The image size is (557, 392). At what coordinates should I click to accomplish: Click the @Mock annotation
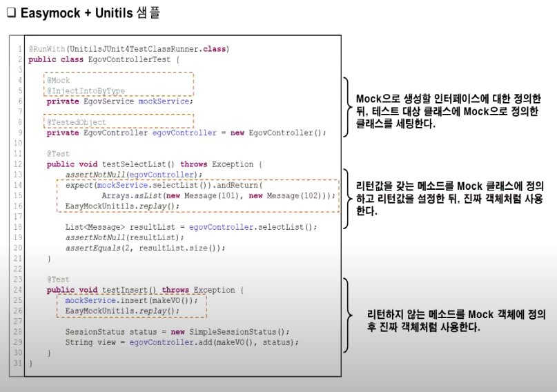point(58,80)
